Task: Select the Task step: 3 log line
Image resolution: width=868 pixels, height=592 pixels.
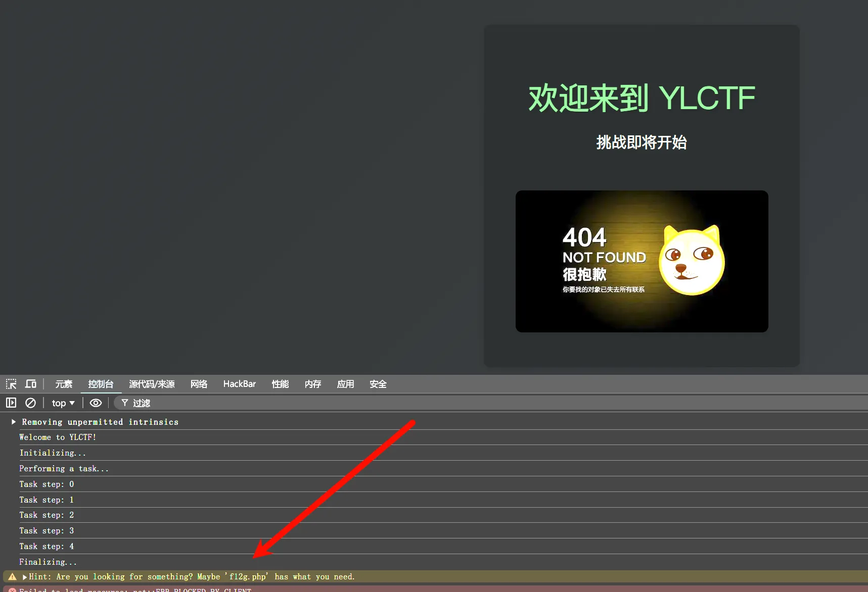Action: [x=47, y=531]
